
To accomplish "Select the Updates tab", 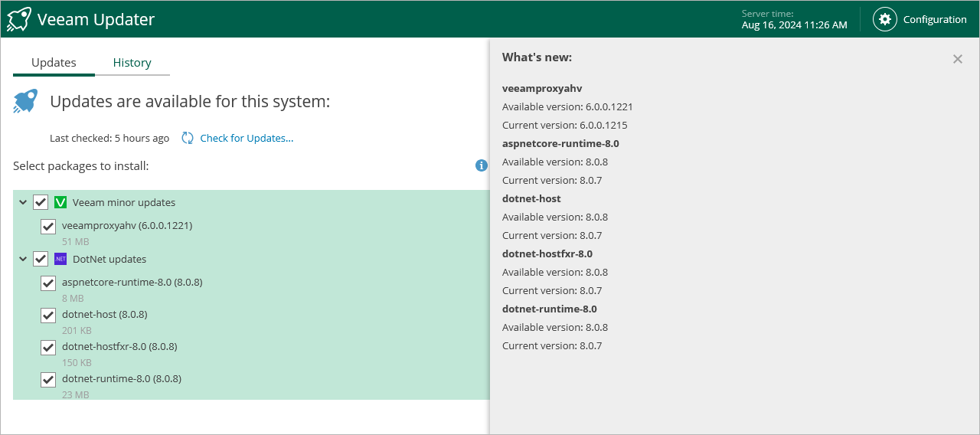I will click(x=54, y=63).
